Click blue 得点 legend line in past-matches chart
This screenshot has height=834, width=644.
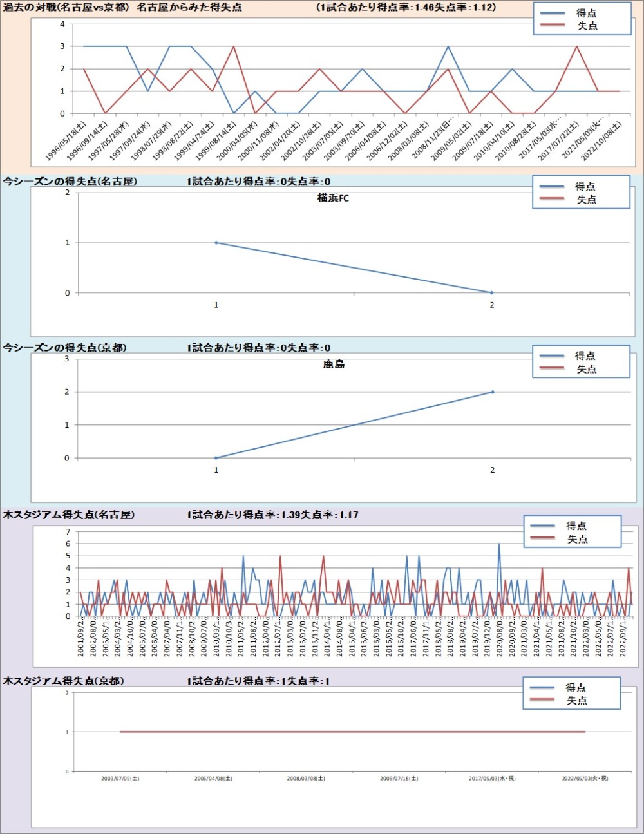pyautogui.click(x=553, y=14)
